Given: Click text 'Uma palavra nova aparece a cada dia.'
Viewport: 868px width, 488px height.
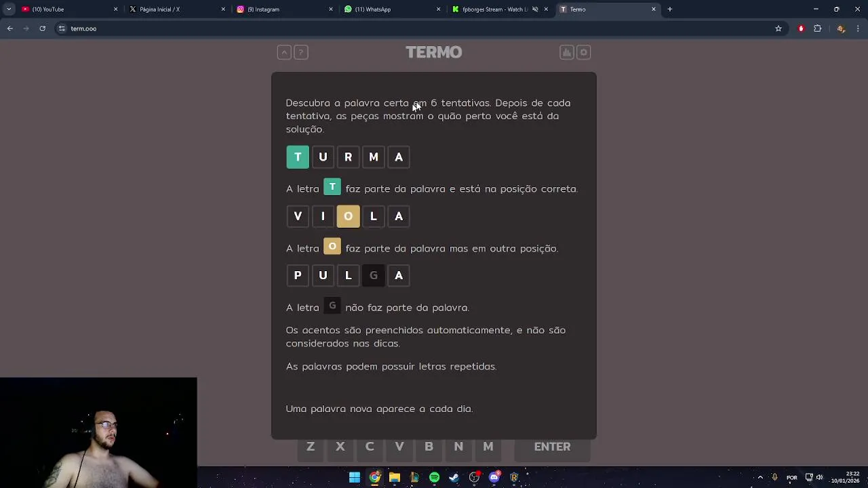Looking at the screenshot, I should click(x=379, y=409).
